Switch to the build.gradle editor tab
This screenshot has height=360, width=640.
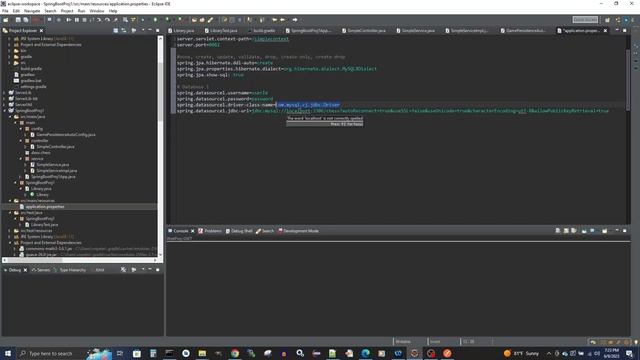262,31
